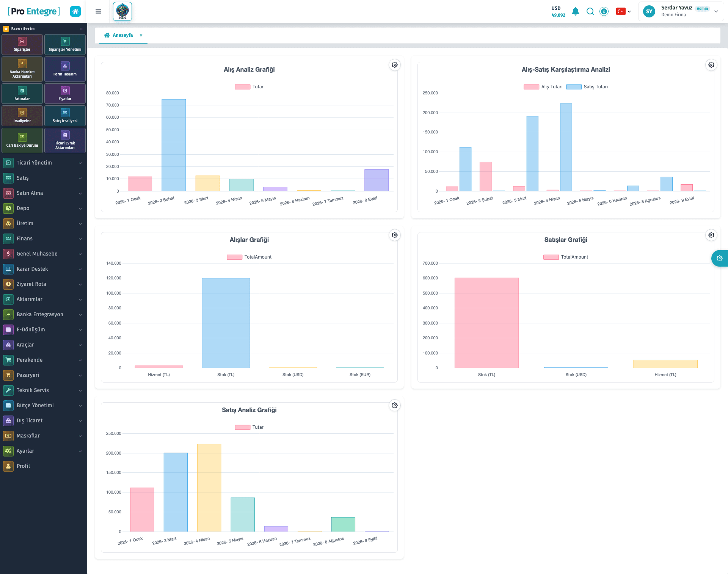Toggle the hamburger sidebar menu
This screenshot has height=574, width=728.
98,11
